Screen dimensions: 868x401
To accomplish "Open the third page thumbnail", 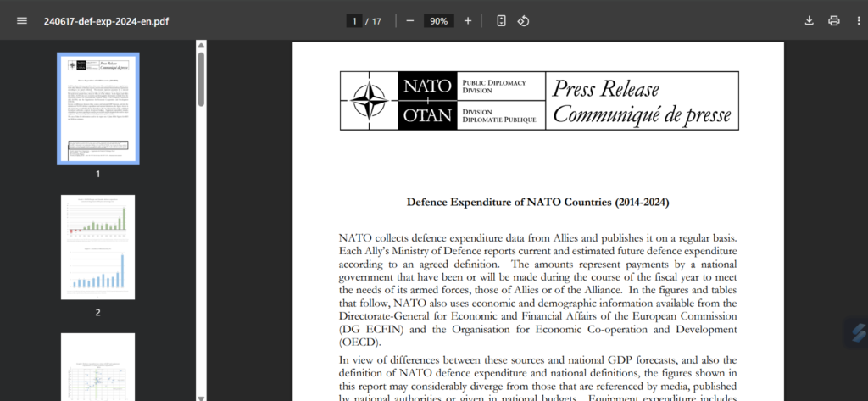I will coord(98,366).
